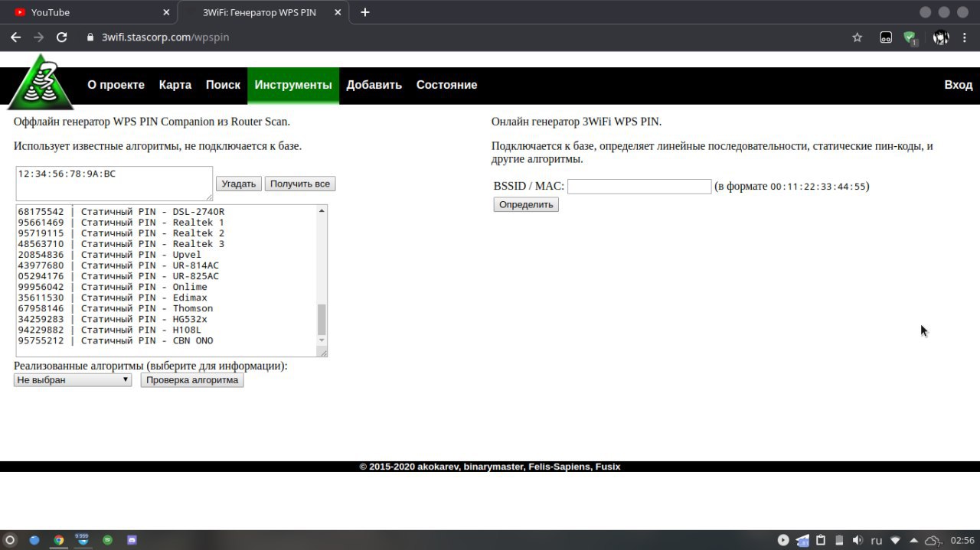Click the results scrollbar down arrow

322,340
